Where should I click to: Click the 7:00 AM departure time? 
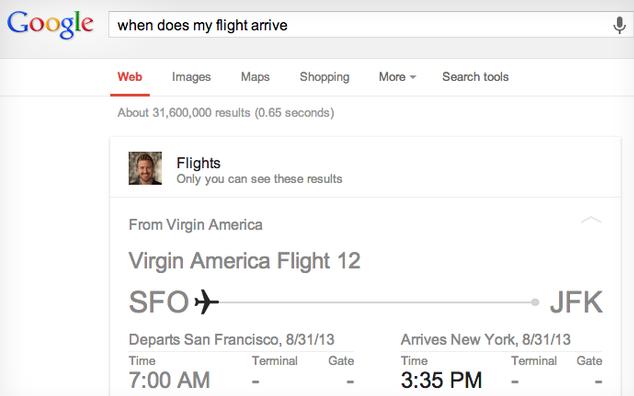[x=169, y=380]
